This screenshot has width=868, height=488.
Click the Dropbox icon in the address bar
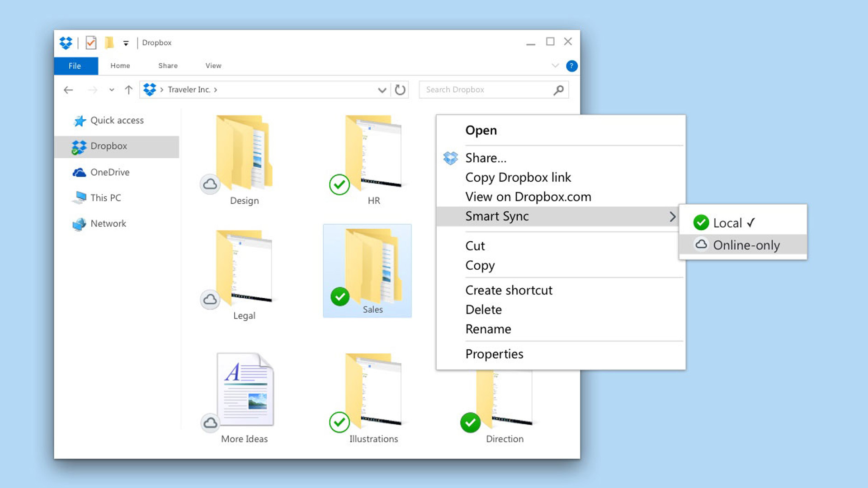coord(150,89)
